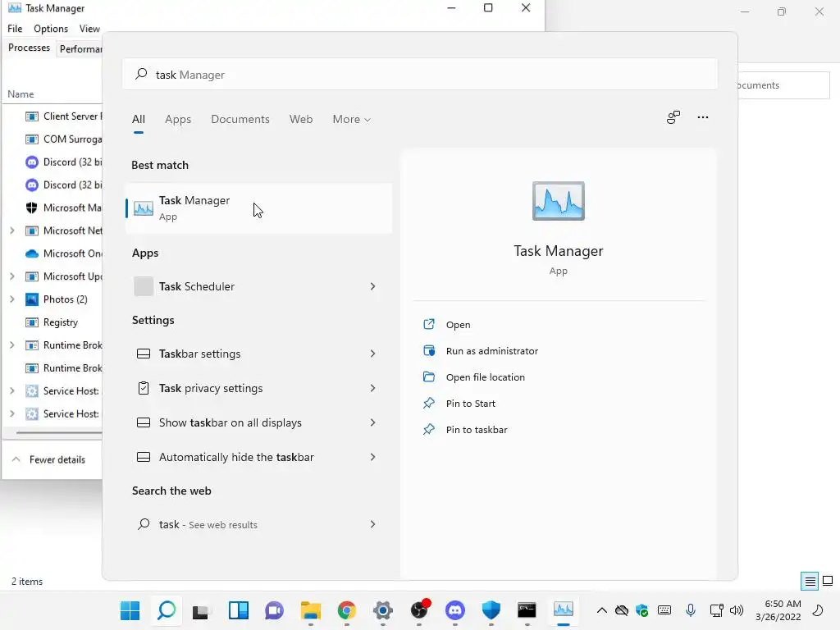Select the All search filter tab
The image size is (840, 630).
pyautogui.click(x=138, y=119)
